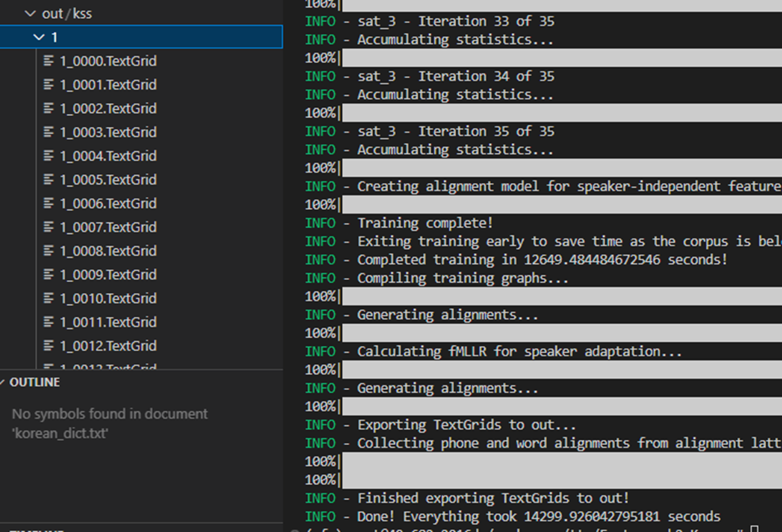Open 1_0012.TextGrid file
Viewport: 782px width, 532px height.
[x=108, y=346]
